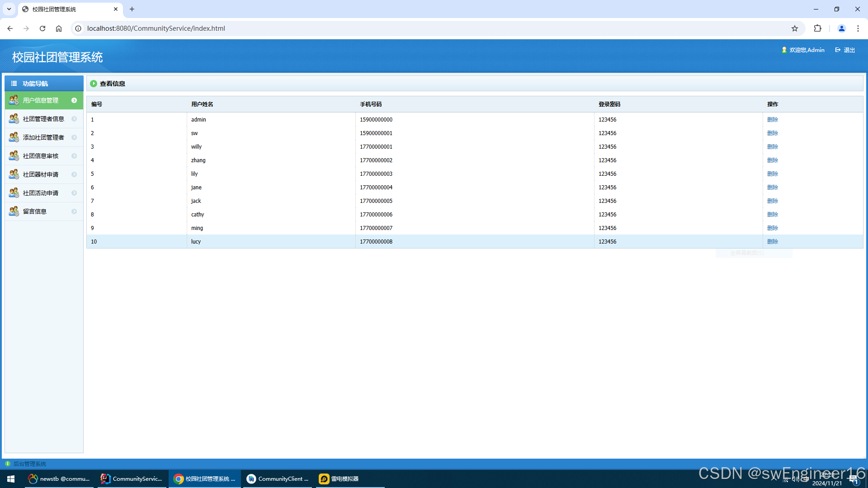Click the users icon beside 社团管理者信息
868x488 pixels.
tap(14, 119)
